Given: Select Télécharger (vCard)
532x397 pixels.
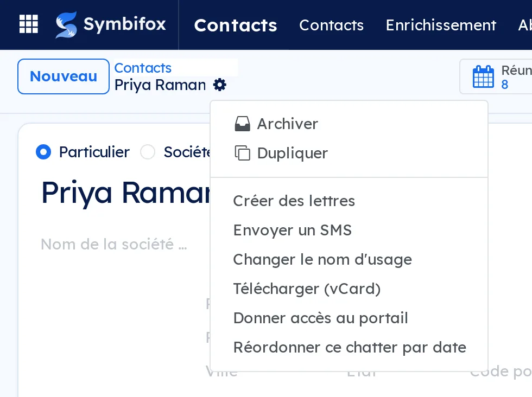Looking at the screenshot, I should (x=349, y=289).
